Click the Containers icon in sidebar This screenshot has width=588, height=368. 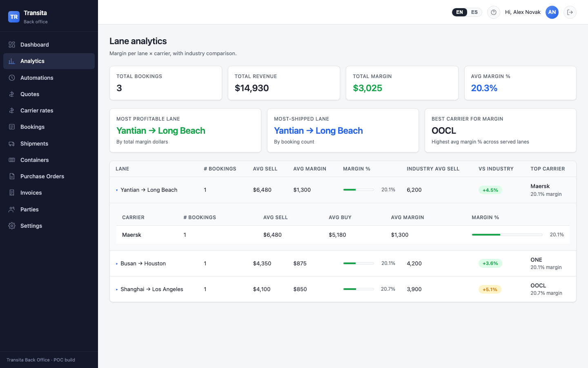tap(12, 160)
